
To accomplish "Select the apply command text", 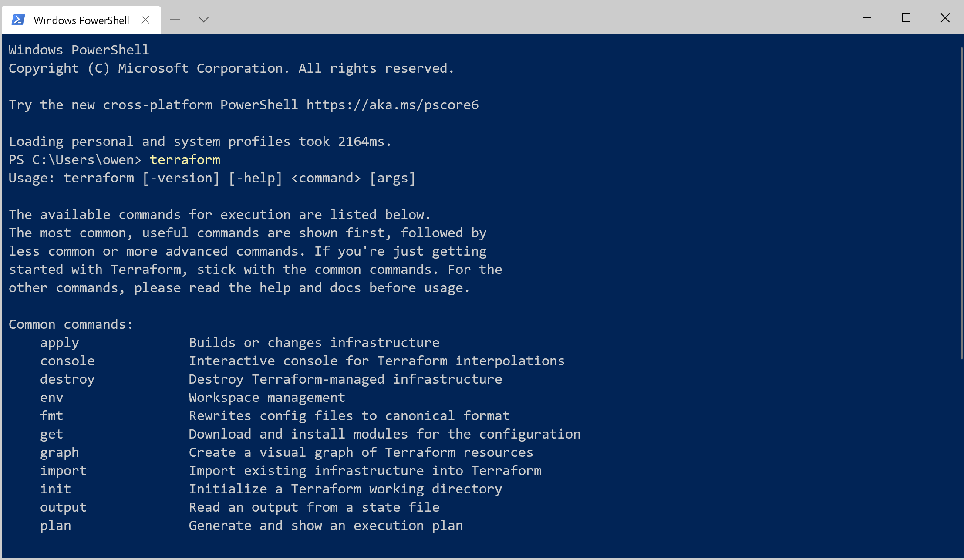I will (x=59, y=342).
